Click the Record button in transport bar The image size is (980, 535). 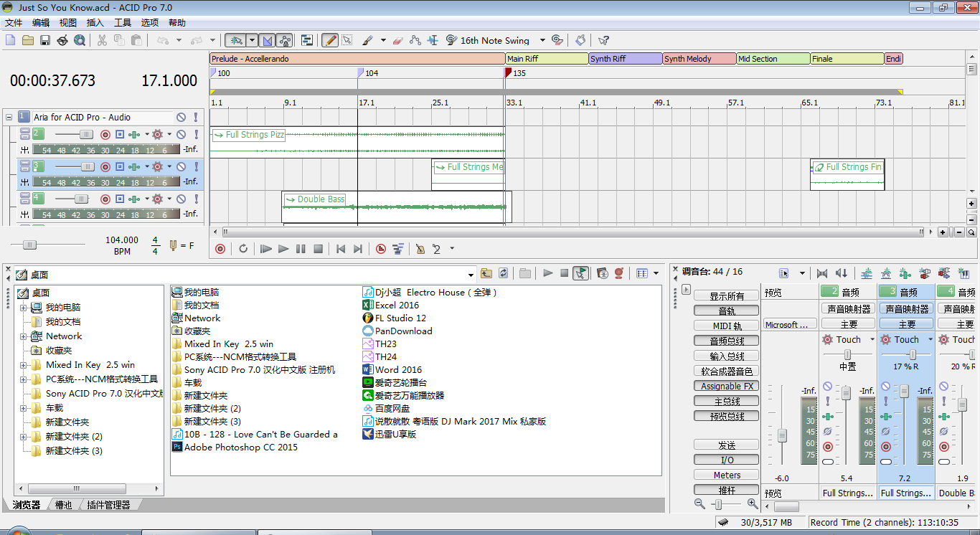(x=220, y=249)
